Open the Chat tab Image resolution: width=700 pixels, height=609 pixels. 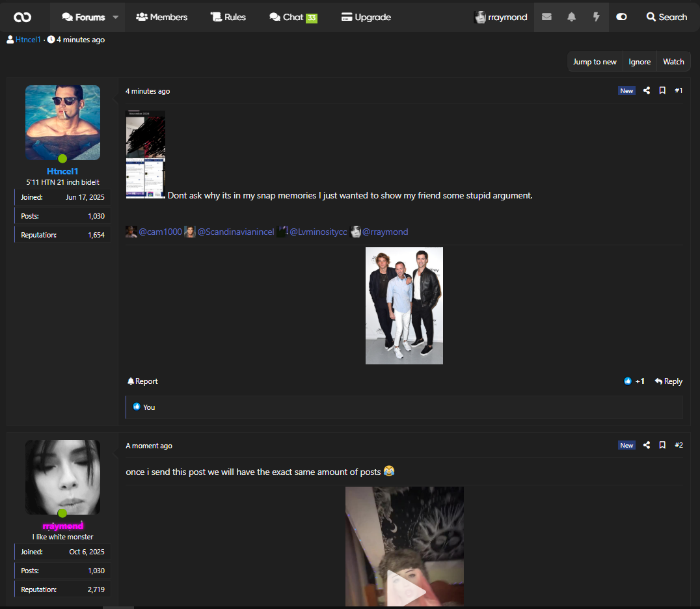(x=293, y=17)
